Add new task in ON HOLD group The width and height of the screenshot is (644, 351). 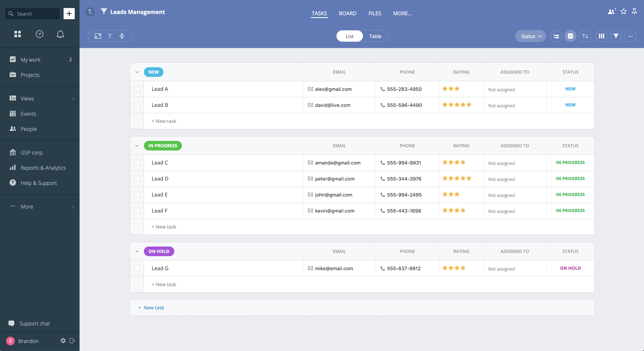coord(164,284)
